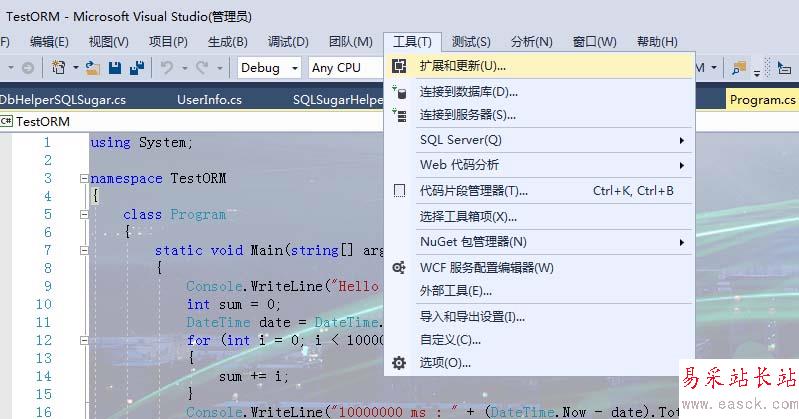Click the New Project toolbar icon
Screen dimensions: 799x419
[59, 67]
